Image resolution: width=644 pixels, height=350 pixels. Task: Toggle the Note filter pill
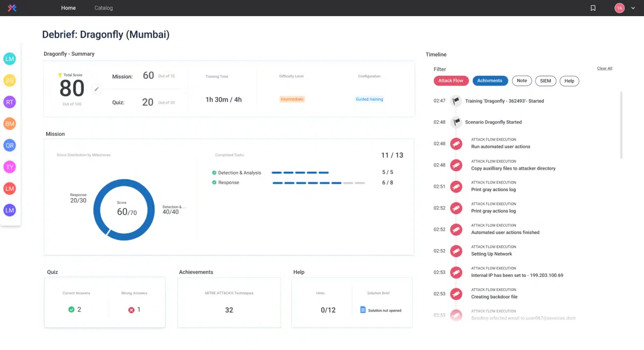(x=521, y=81)
